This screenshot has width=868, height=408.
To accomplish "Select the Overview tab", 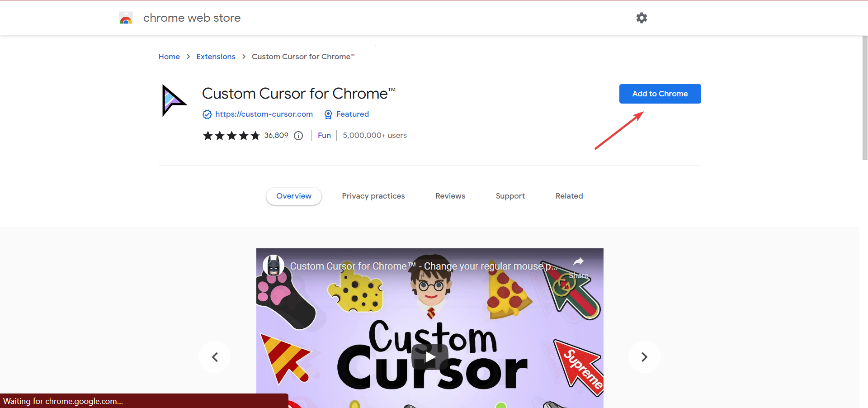I will tap(294, 196).
